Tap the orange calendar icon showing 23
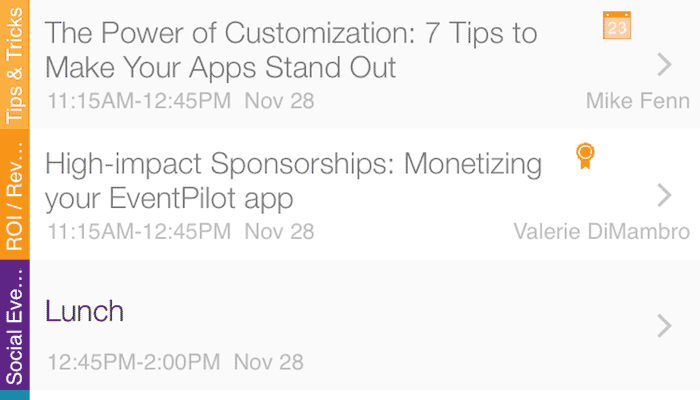This screenshot has height=400, width=700. coord(617,25)
